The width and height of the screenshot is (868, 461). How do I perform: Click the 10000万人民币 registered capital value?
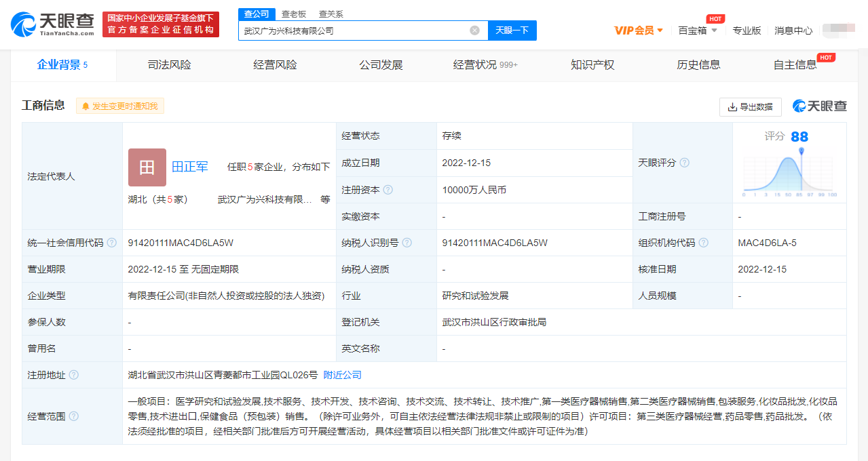[474, 191]
